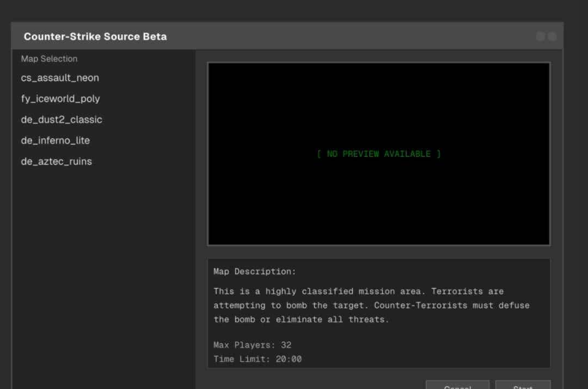Pick the de_dust2_classic map entry

click(x=62, y=119)
